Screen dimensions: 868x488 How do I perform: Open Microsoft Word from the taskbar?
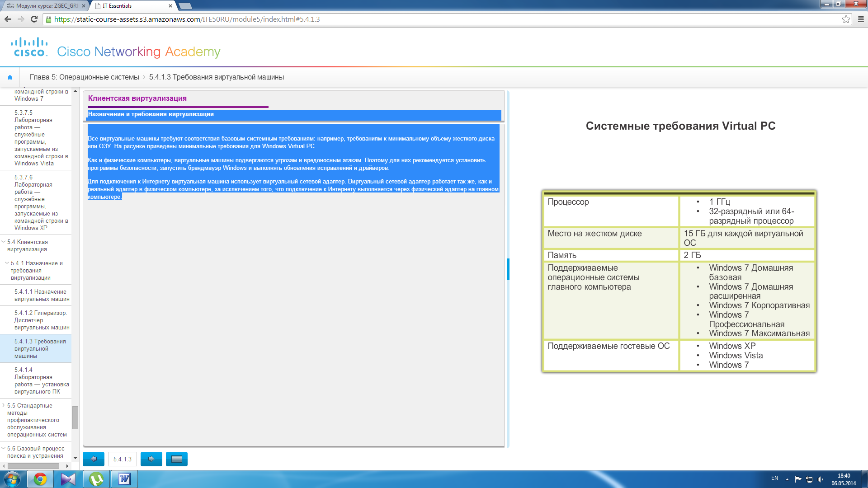click(x=124, y=479)
